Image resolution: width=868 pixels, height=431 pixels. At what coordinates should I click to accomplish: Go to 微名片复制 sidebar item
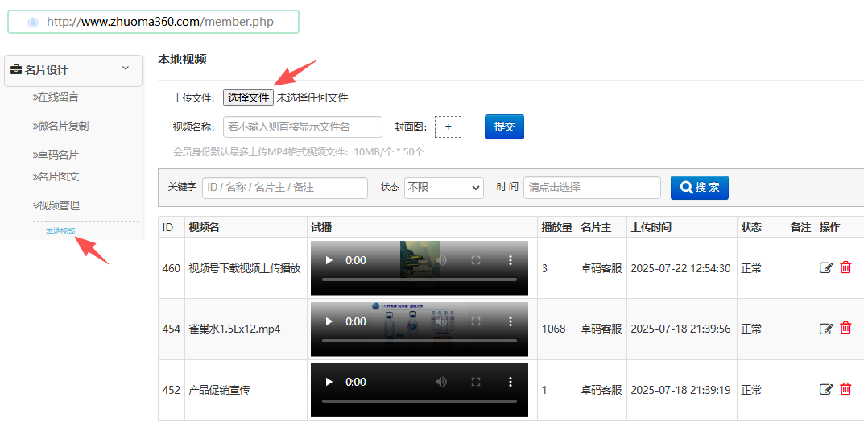(x=61, y=126)
